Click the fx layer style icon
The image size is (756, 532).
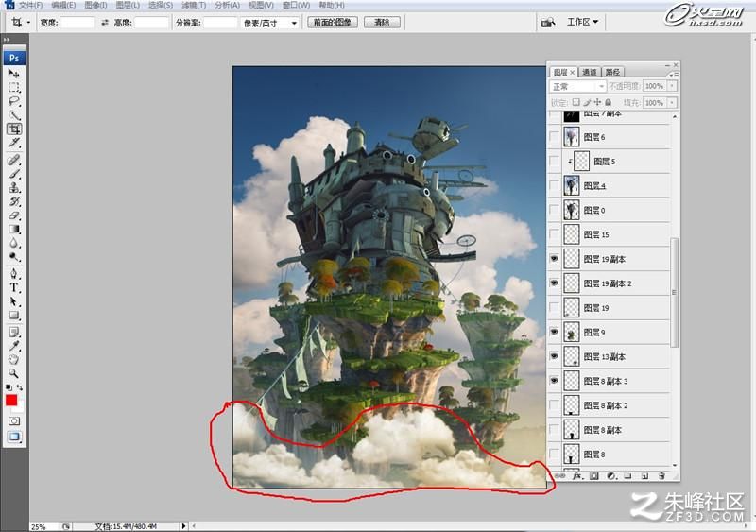[576, 476]
